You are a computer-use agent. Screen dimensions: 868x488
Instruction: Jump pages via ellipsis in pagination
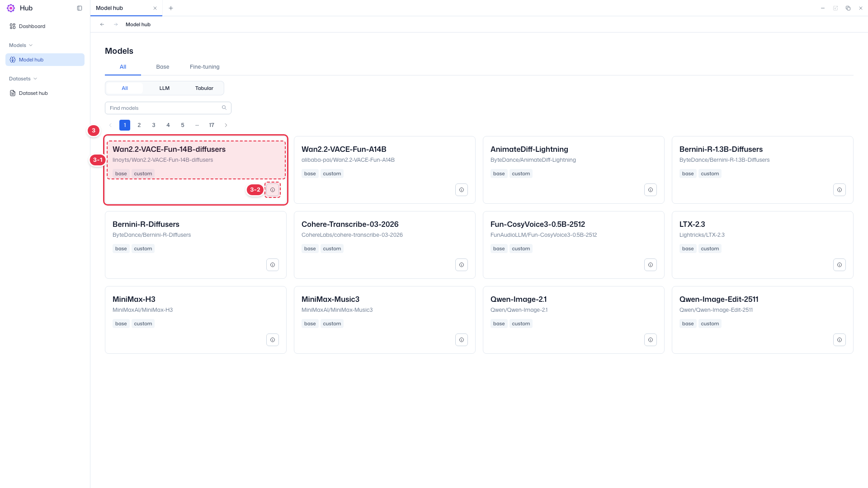(197, 125)
